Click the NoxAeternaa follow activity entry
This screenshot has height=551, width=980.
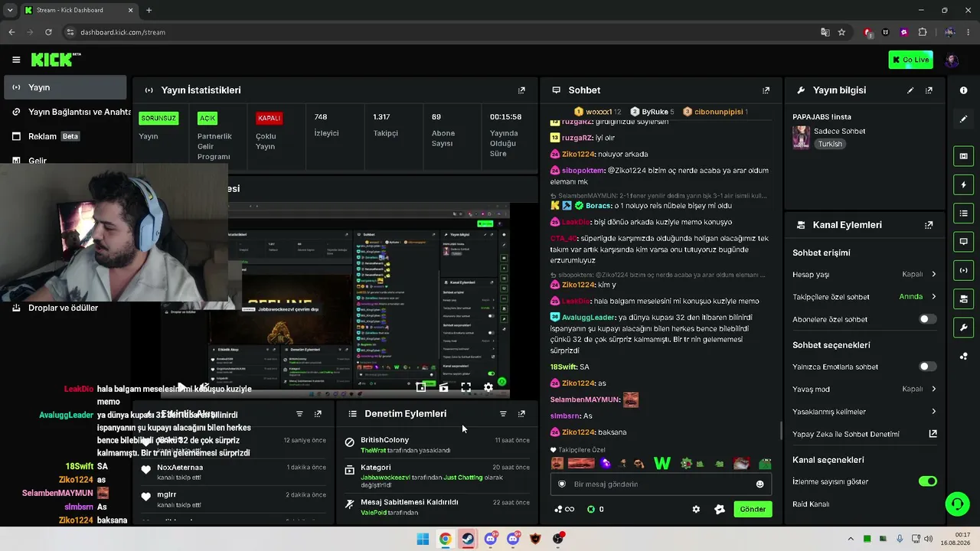tap(234, 472)
